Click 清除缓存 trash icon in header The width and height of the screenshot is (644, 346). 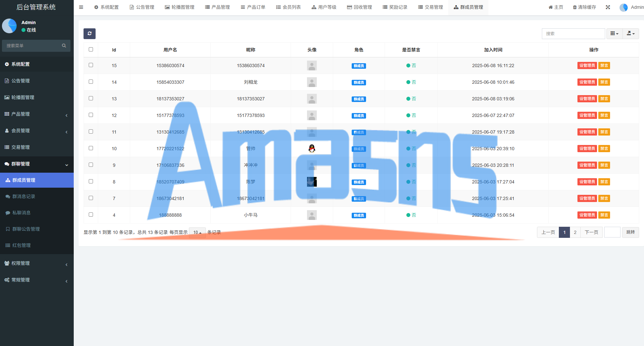coord(575,7)
